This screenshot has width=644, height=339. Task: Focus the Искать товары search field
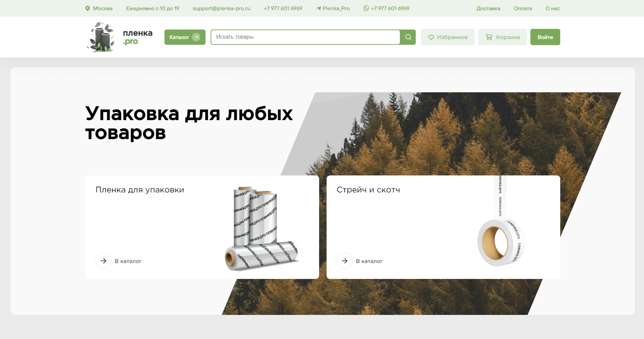click(305, 37)
